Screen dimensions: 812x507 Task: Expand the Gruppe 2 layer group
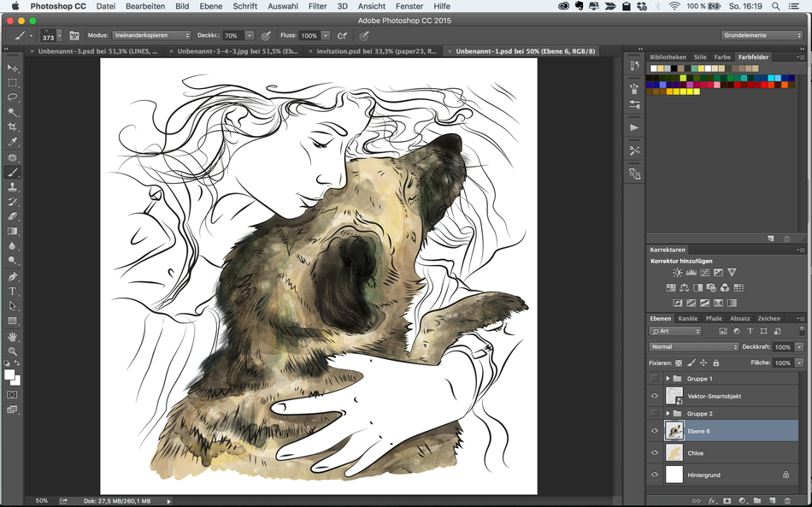coord(668,413)
